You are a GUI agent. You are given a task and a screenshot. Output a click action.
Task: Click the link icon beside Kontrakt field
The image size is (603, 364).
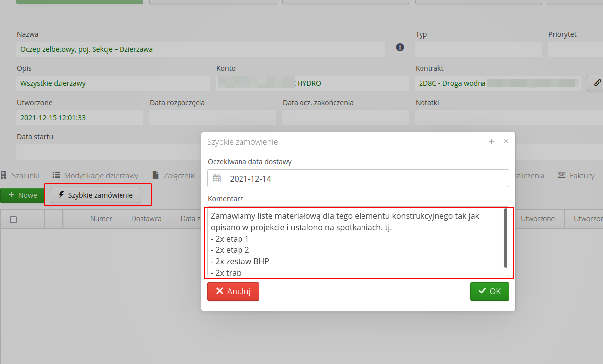click(x=597, y=83)
